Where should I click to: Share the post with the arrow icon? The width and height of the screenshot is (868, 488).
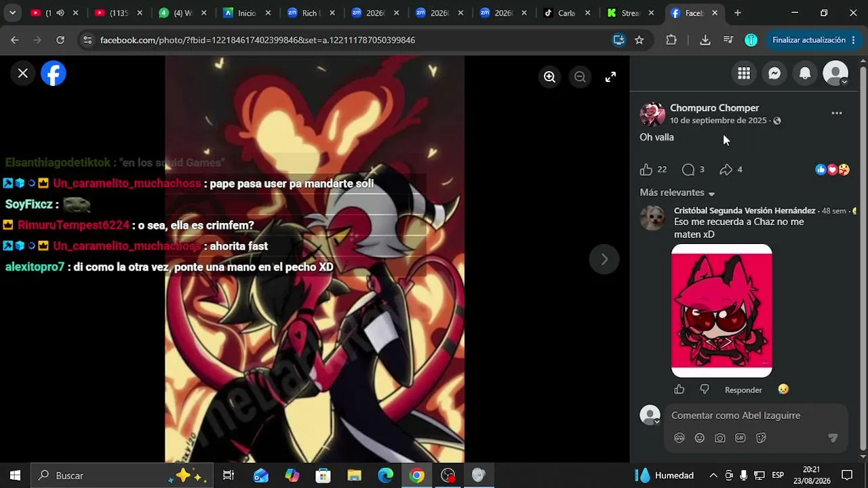click(x=726, y=169)
